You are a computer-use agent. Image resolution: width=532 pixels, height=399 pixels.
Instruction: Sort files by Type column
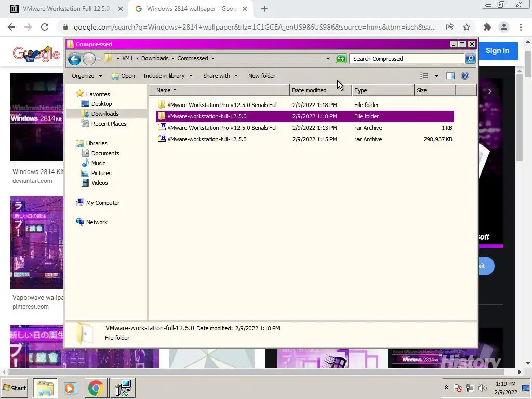pyautogui.click(x=383, y=90)
